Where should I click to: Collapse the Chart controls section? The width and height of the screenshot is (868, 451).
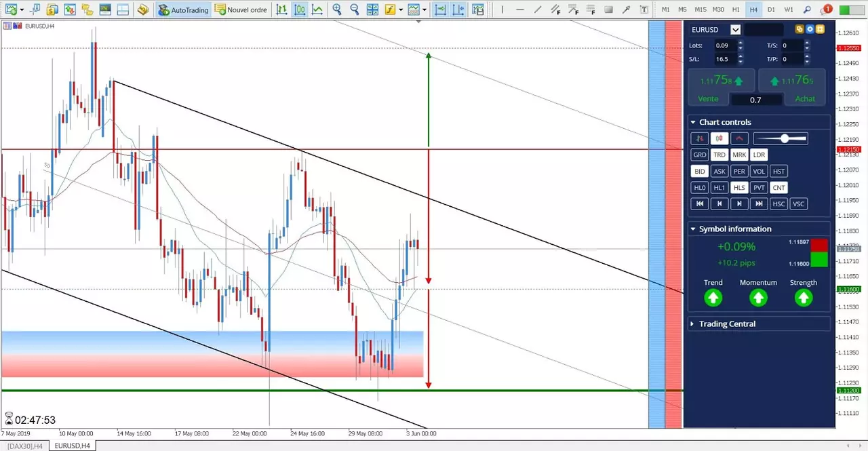click(693, 122)
